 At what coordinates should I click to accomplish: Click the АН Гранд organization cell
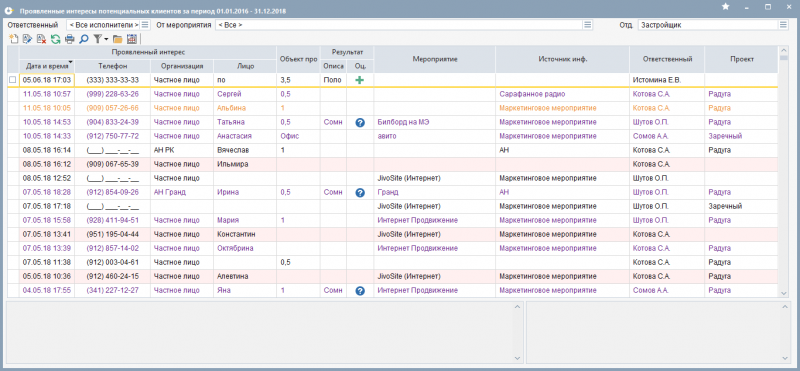pos(182,192)
